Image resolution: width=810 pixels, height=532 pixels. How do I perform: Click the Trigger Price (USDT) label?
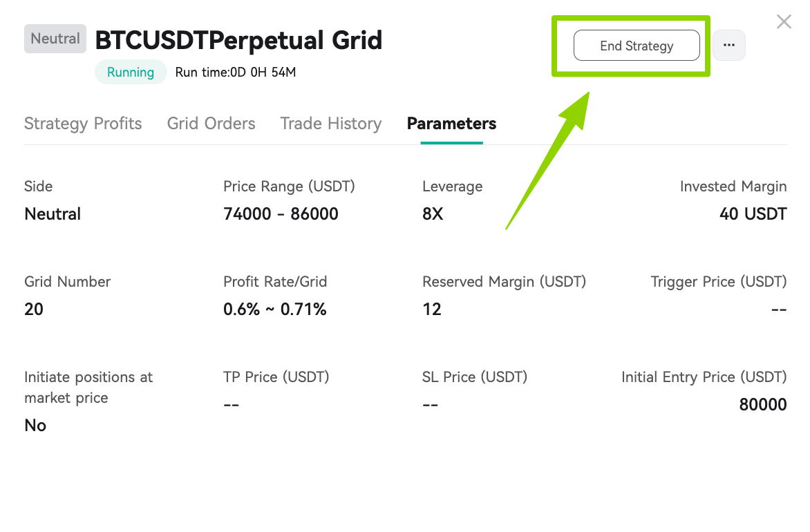[x=719, y=281]
